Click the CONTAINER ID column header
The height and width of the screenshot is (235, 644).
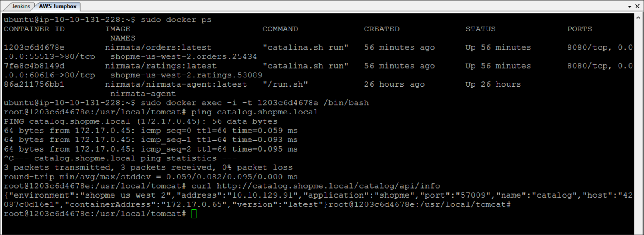(x=34, y=29)
